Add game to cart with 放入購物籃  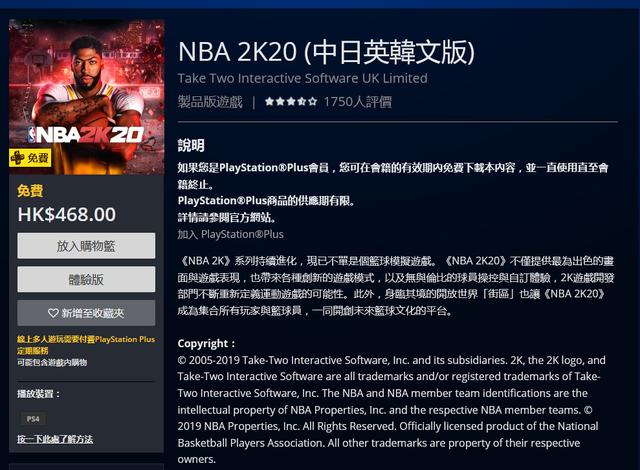point(86,246)
